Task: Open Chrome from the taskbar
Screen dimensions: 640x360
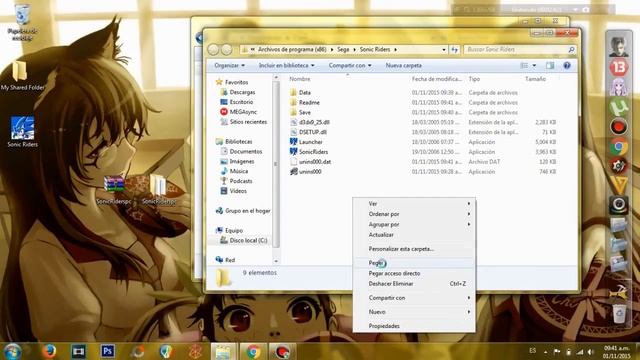Action: pyautogui.click(x=253, y=351)
